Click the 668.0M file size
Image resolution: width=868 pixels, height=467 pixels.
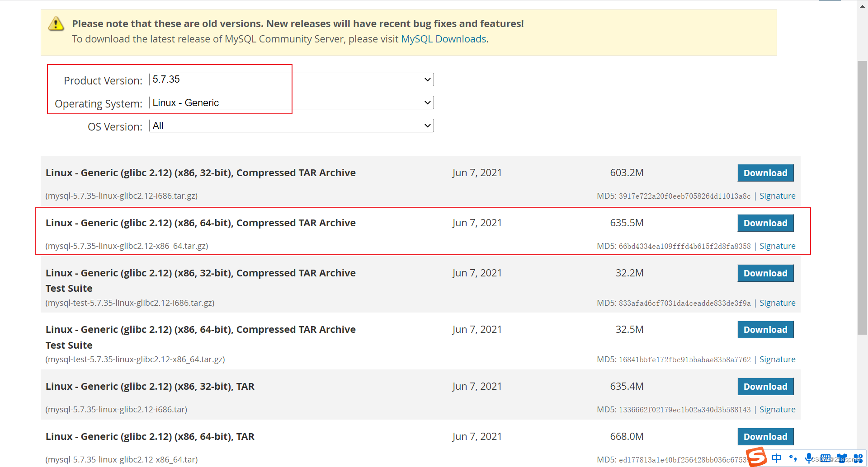pos(627,437)
